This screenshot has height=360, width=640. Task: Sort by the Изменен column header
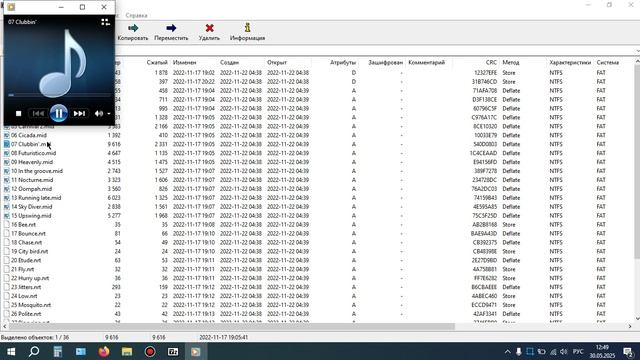[x=184, y=62]
